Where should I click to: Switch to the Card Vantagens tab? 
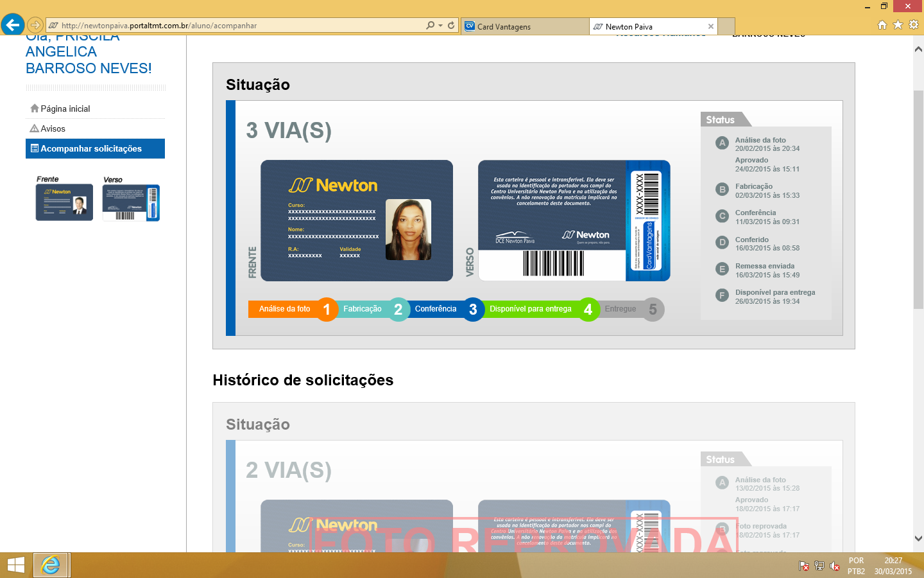click(x=525, y=26)
